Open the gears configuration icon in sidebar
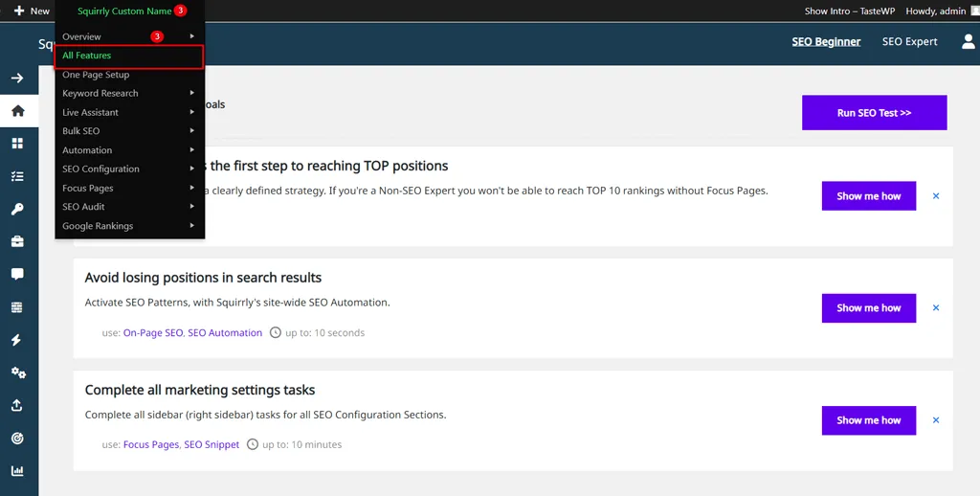This screenshot has height=496, width=980. click(18, 372)
